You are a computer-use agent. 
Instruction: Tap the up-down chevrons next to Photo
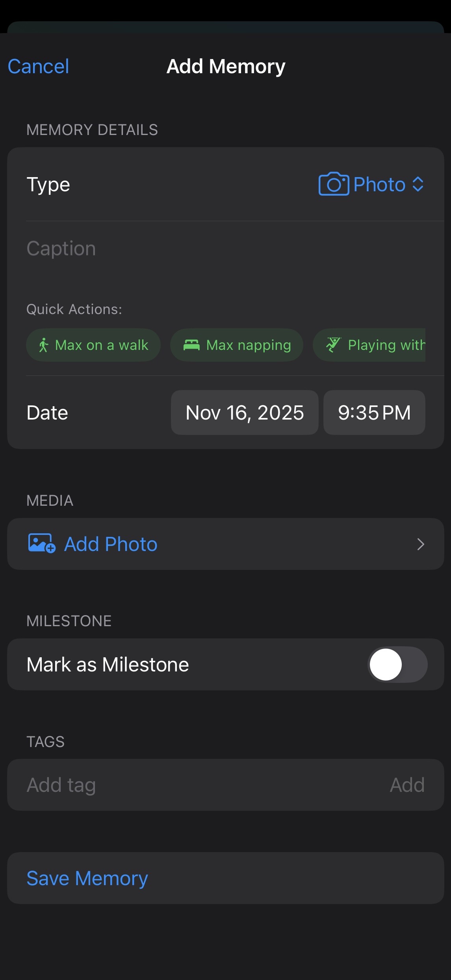tap(418, 184)
